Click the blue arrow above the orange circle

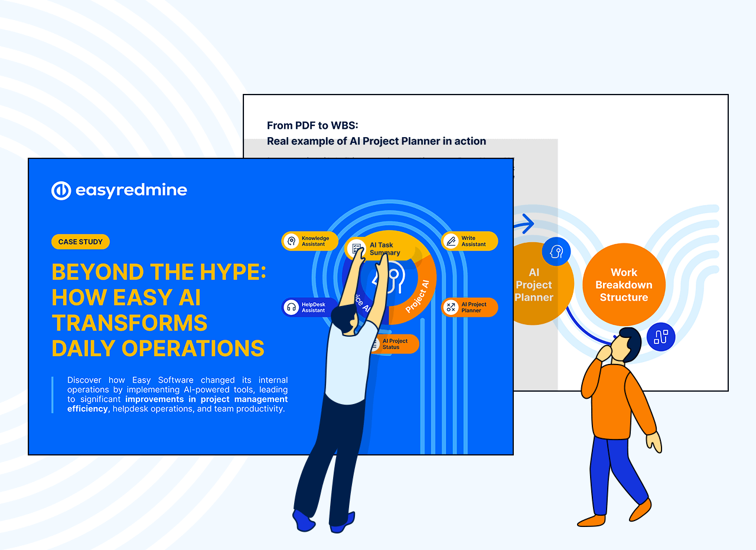coord(524,224)
